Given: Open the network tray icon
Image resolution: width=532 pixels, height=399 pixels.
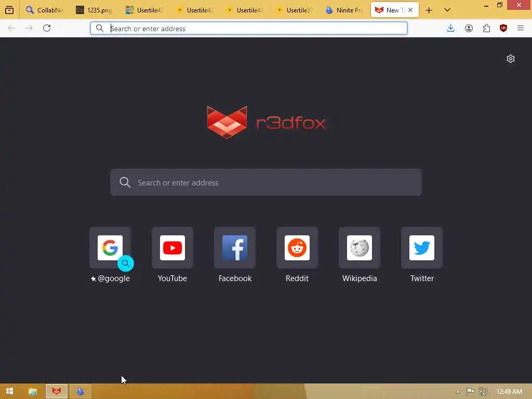Looking at the screenshot, I should tap(483, 392).
